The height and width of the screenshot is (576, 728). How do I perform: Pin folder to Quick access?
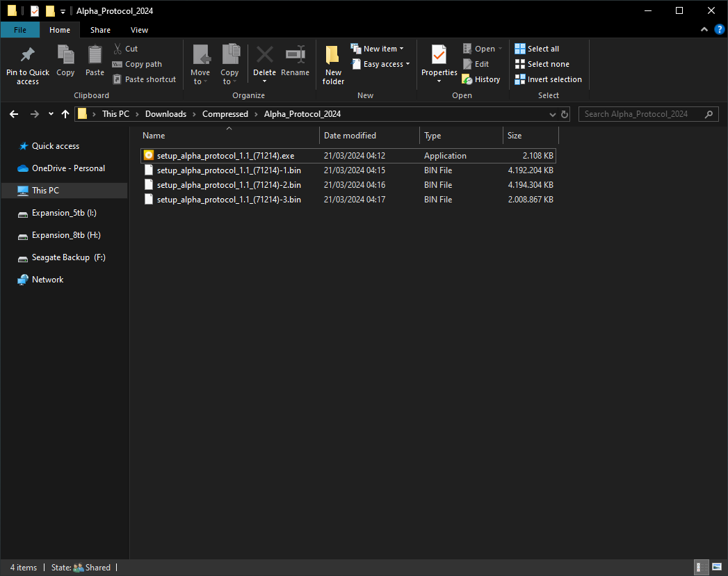[x=28, y=64]
